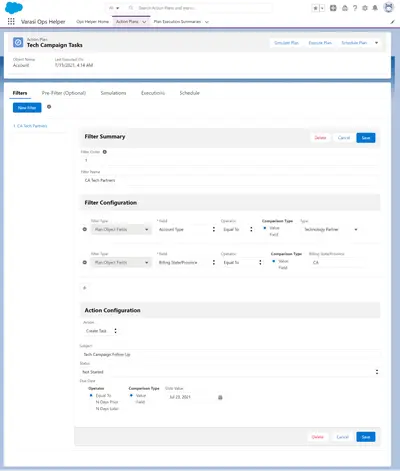
Task: Open Filter Type dropdown in Account Type row
Action: click(x=121, y=229)
